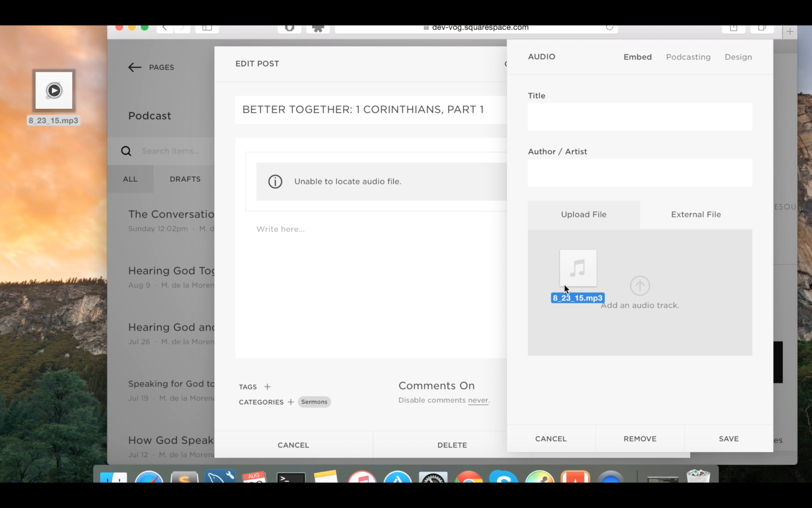Add a category with the CATEGORIES plus icon
This screenshot has width=812, height=508.
[x=291, y=402]
